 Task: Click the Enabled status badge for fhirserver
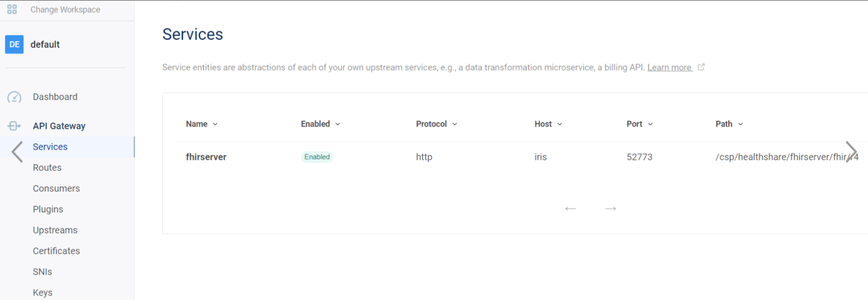[x=317, y=157]
